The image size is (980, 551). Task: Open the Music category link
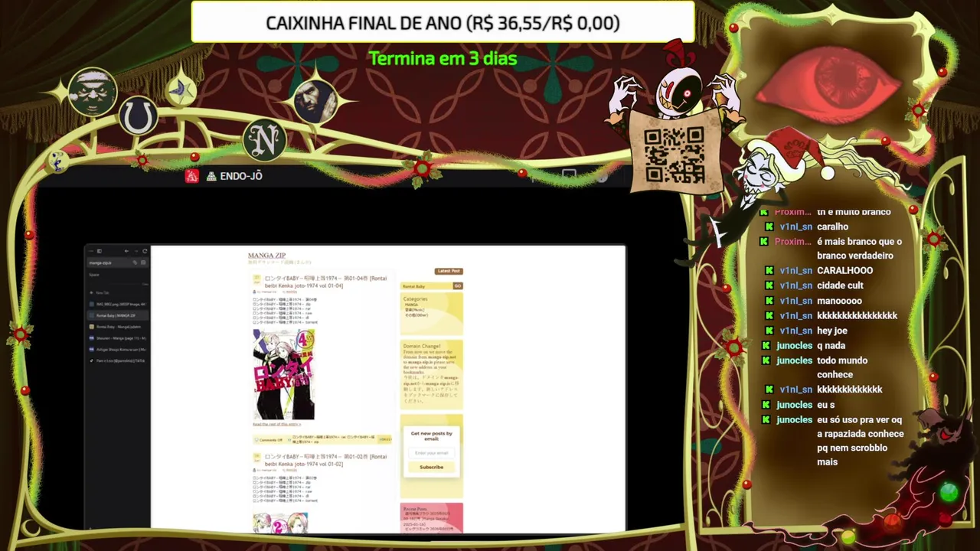415,310
